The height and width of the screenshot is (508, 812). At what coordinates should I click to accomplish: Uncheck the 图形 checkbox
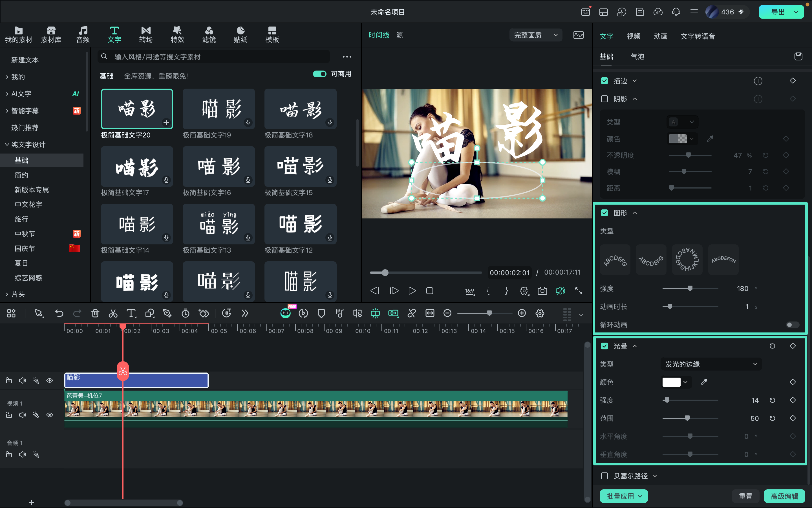click(x=604, y=213)
